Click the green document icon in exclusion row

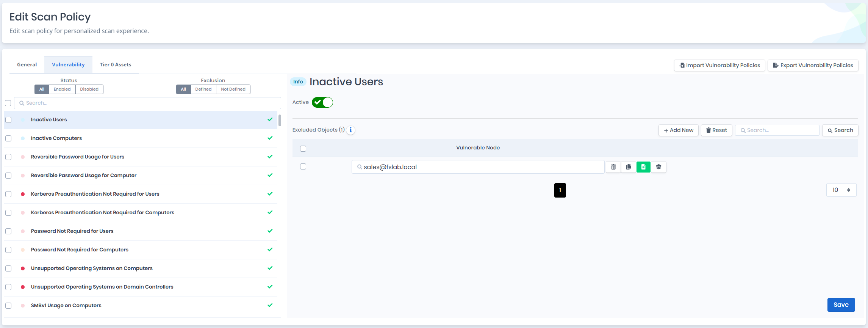(x=643, y=167)
